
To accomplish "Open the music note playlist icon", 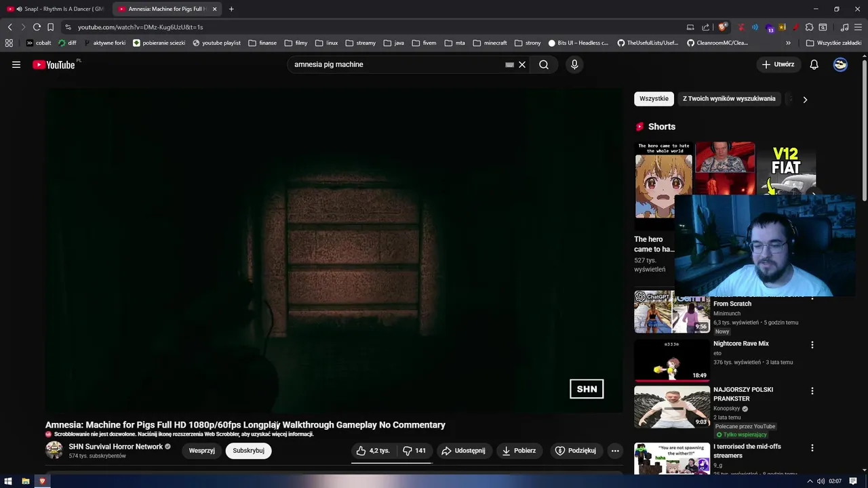I will 844,27.
